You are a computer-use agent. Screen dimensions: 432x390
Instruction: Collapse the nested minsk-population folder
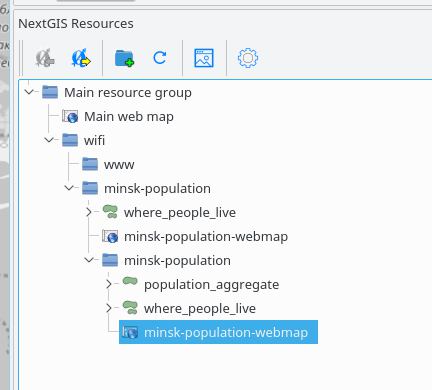click(89, 260)
